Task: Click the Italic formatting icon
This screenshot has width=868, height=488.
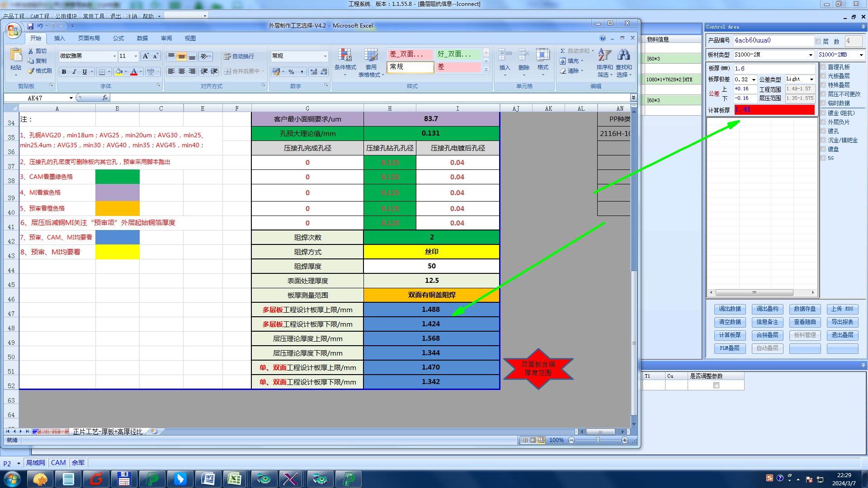Action: pos(74,72)
